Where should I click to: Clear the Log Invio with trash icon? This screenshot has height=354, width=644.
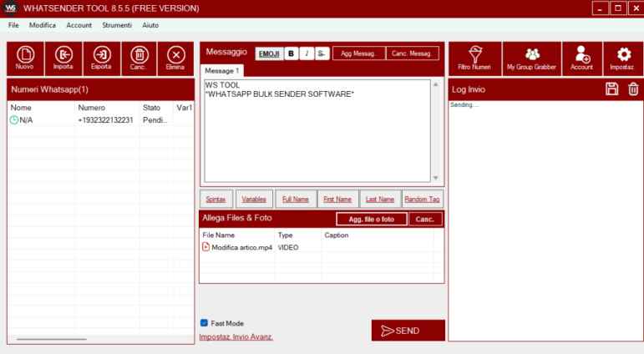click(632, 88)
